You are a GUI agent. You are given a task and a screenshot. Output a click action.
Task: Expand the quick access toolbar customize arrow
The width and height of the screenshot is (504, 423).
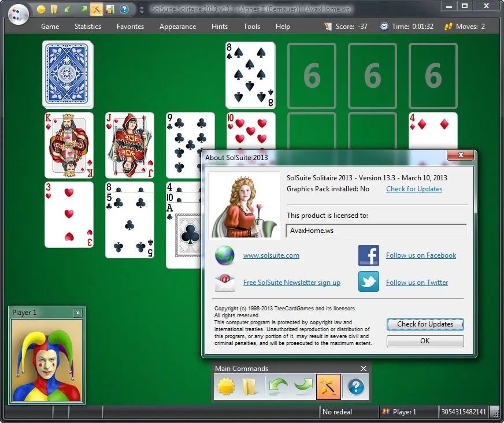[142, 10]
